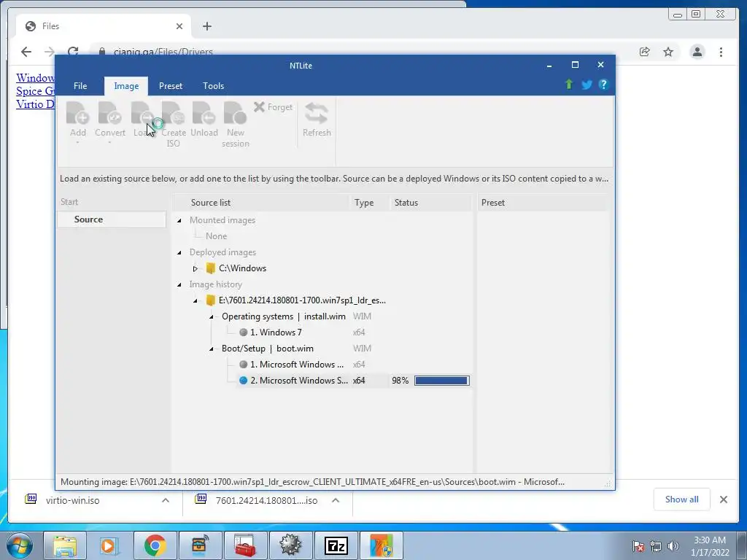Image resolution: width=747 pixels, height=560 pixels.
Task: Open the Add button dropdown arrow
Action: click(77, 142)
